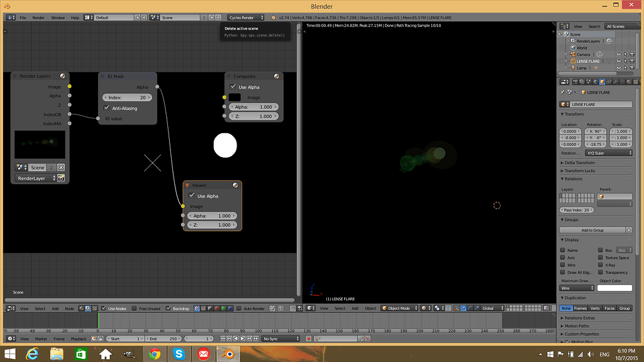This screenshot has width=644, height=362.
Task: Open the No Sync playback dropdown
Action: (x=281, y=339)
